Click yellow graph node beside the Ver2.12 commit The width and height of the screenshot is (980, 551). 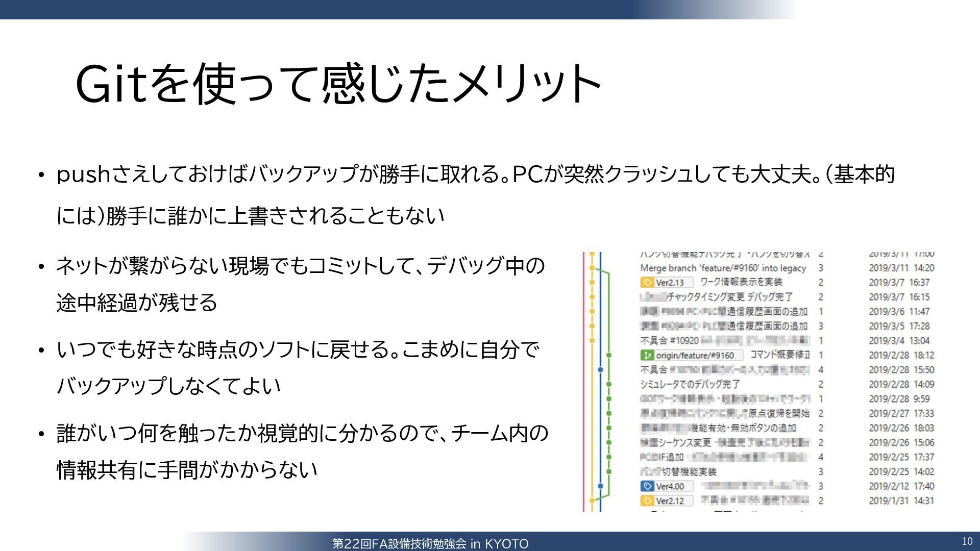592,501
